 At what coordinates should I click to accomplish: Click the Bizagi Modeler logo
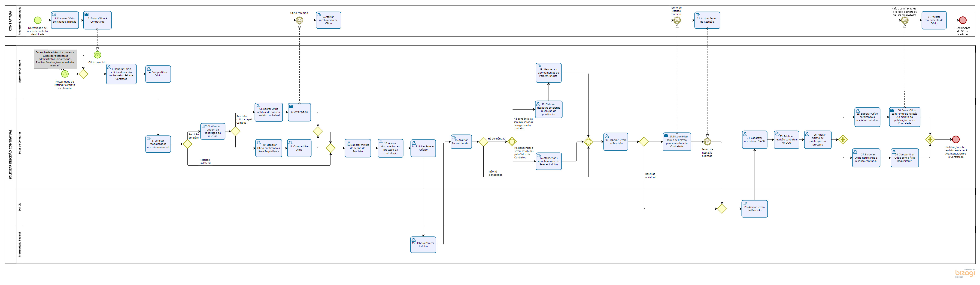pyautogui.click(x=965, y=273)
